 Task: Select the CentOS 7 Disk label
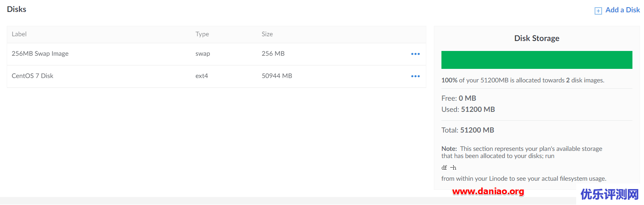32,76
